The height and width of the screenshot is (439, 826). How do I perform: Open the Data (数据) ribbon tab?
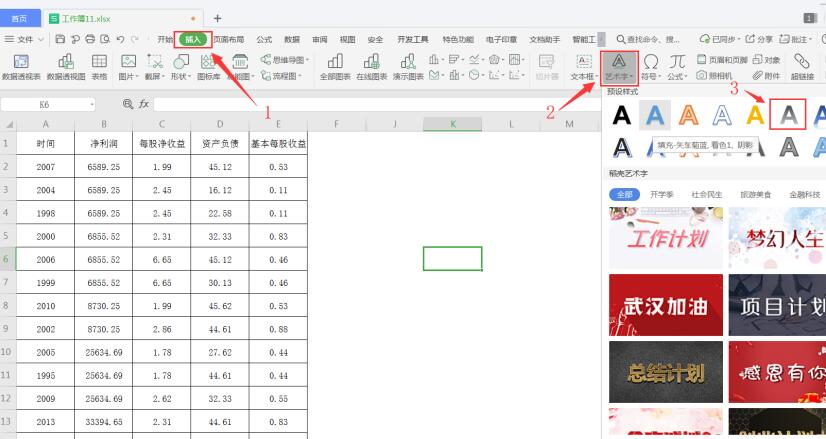coord(292,39)
